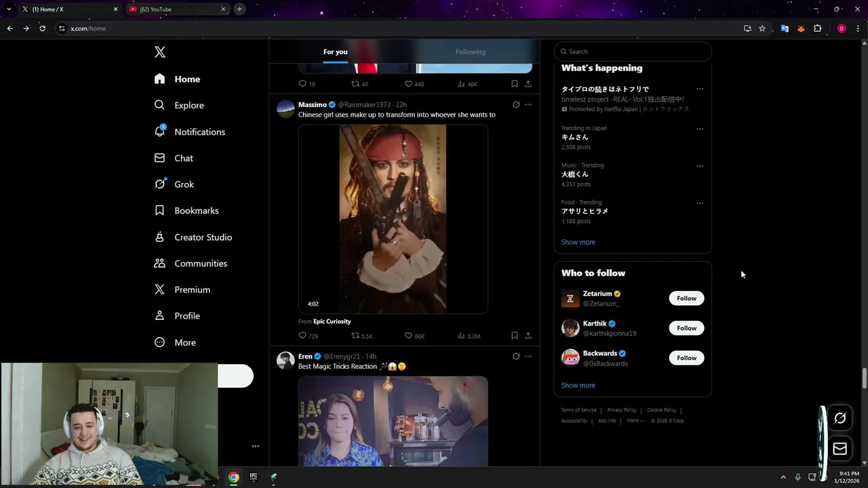Open Eren's profile avatar
Image resolution: width=868 pixels, height=488 pixels.
(285, 360)
